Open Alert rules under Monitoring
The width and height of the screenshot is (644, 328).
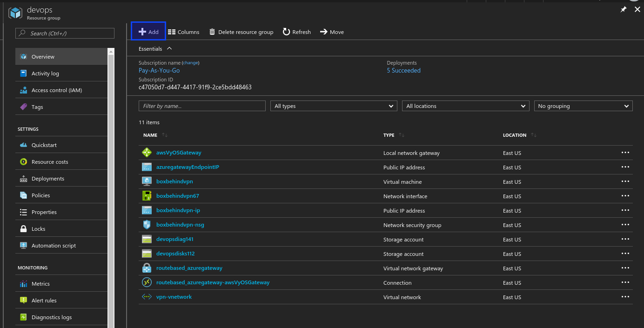pos(61,300)
